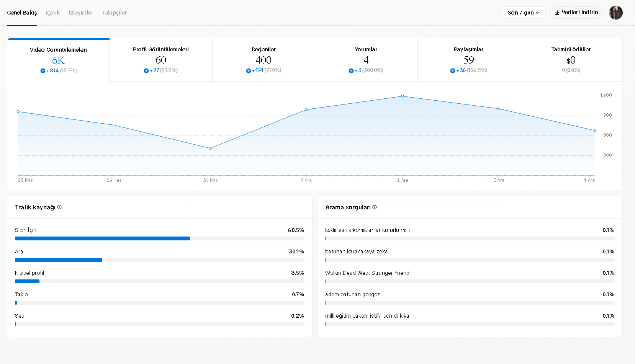Click the up-arrow icon under Beğeniler

click(x=249, y=71)
